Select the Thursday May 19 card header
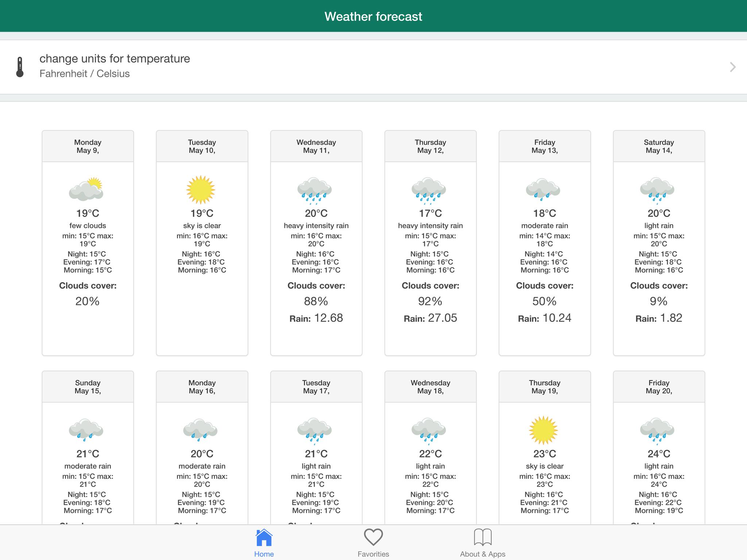 [545, 387]
